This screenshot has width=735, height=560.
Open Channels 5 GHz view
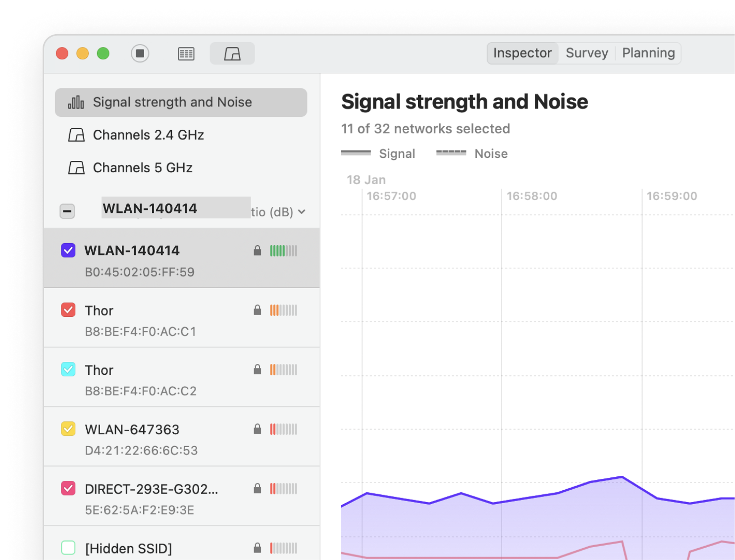(x=142, y=168)
